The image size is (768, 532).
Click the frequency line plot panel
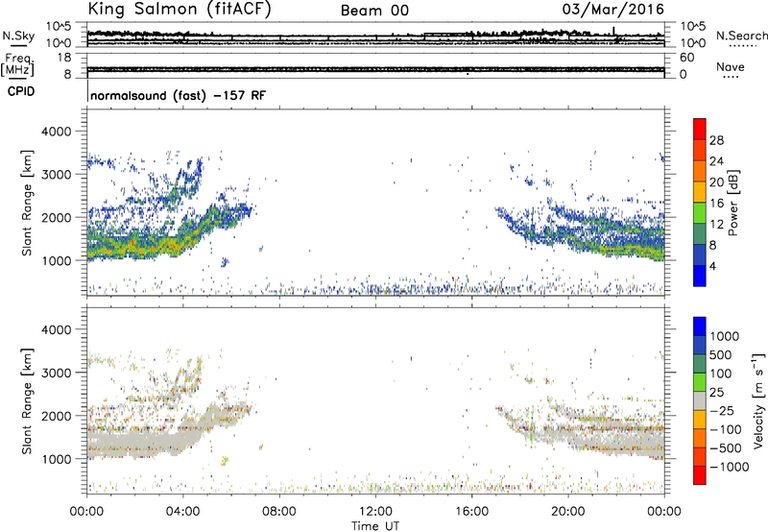[375, 65]
